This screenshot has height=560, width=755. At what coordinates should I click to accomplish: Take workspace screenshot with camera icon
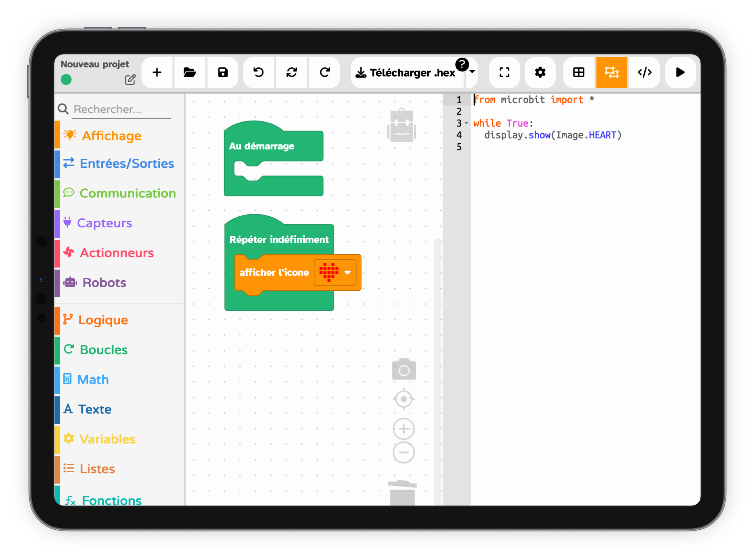403,370
